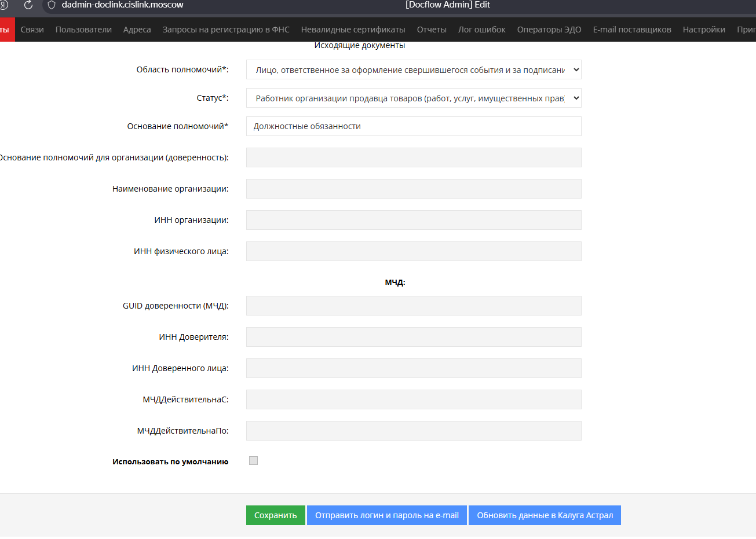This screenshot has width=756, height=539.
Task: Open the 'Статус' dropdown
Action: point(414,98)
